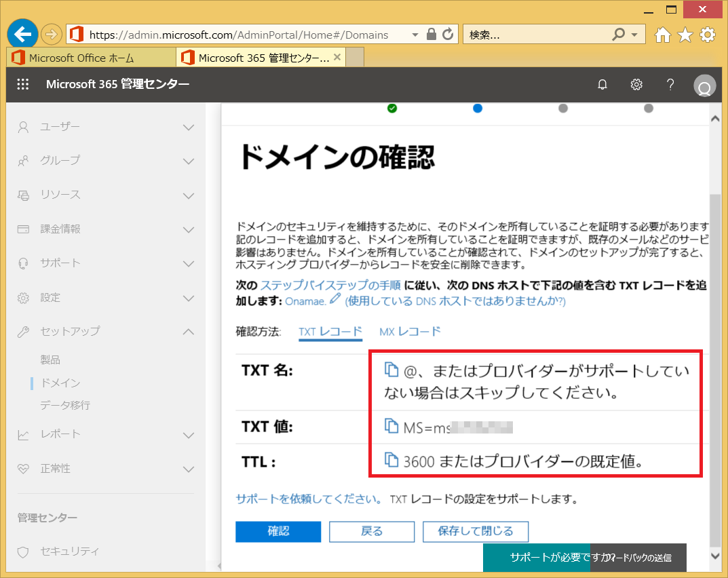The height and width of the screenshot is (578, 728).
Task: Expand the 正常性 section chevron
Action: click(188, 469)
